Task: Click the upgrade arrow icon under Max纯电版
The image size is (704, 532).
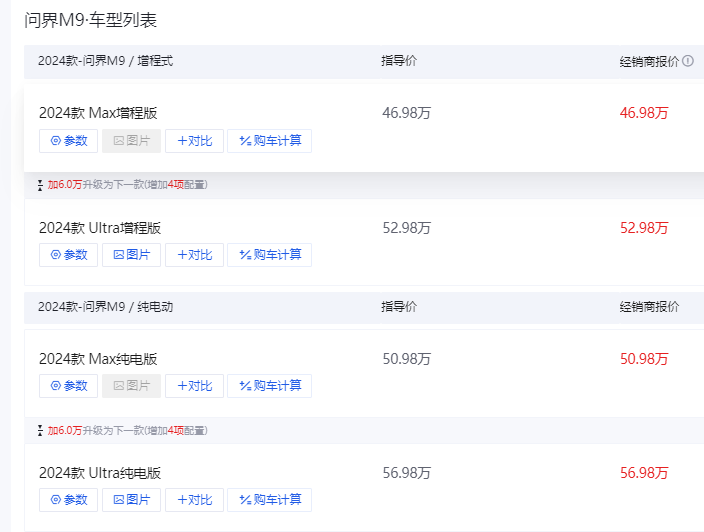Action: [40, 431]
